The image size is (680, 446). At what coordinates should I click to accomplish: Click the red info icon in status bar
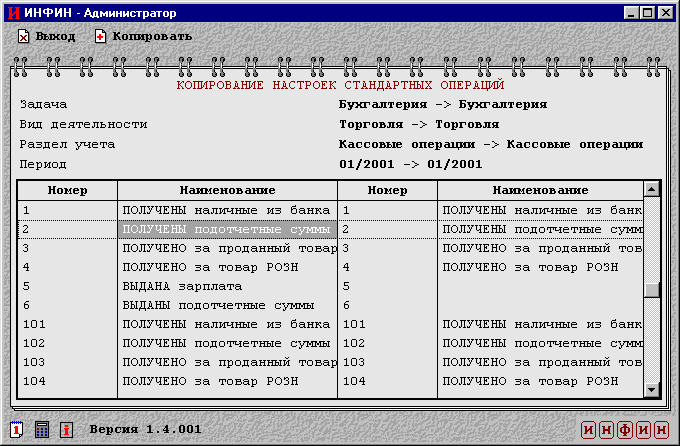pyautogui.click(x=66, y=429)
